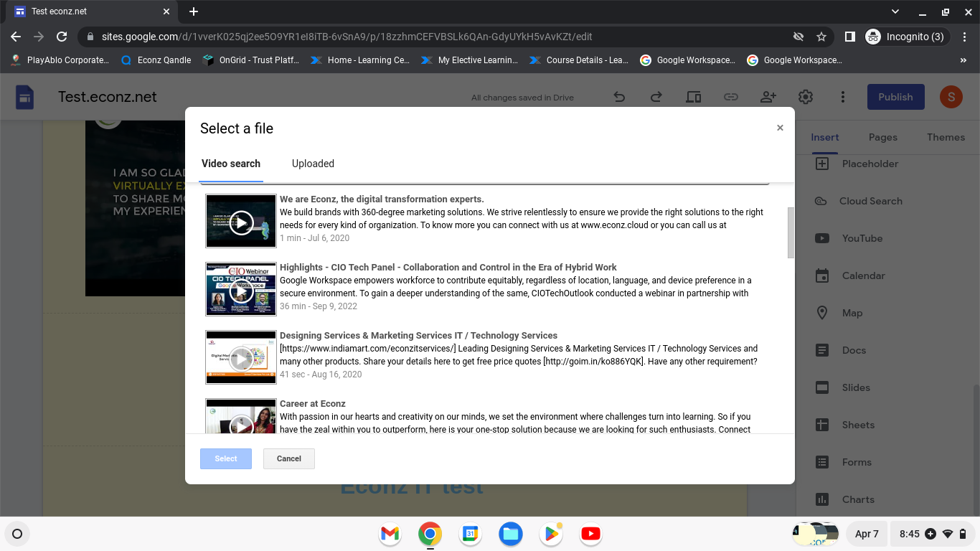
Task: Open OnGrid - Trust Platform bookmark
Action: [251, 60]
